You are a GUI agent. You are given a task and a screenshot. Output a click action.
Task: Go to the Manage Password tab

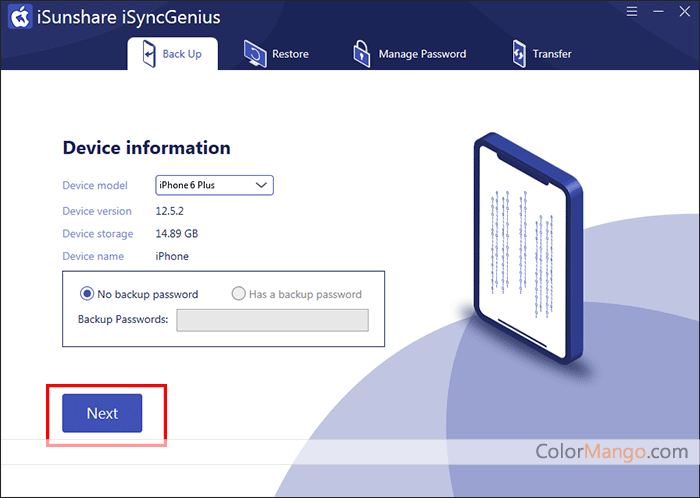(x=422, y=54)
